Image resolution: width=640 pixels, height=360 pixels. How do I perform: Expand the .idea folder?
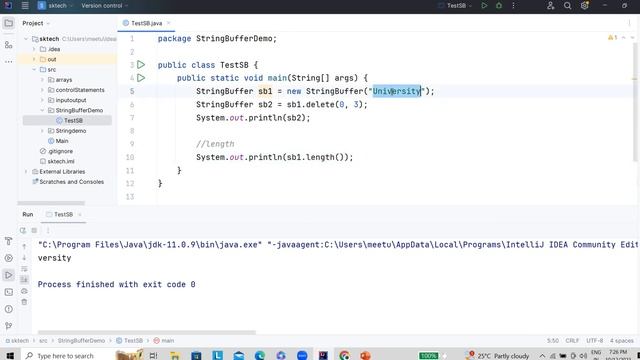(x=34, y=49)
